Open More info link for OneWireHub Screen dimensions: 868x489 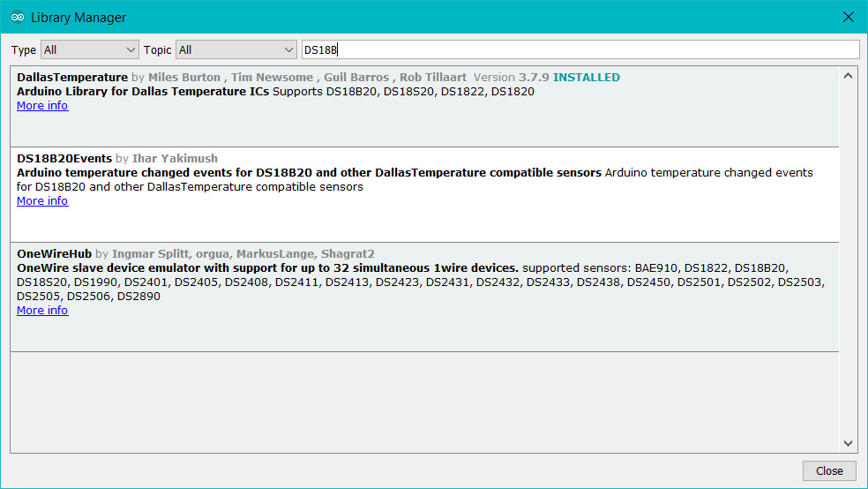[x=42, y=311]
